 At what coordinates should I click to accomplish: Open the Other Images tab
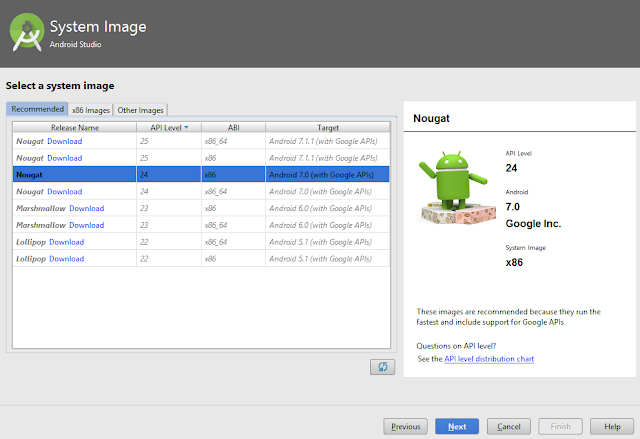[140, 110]
